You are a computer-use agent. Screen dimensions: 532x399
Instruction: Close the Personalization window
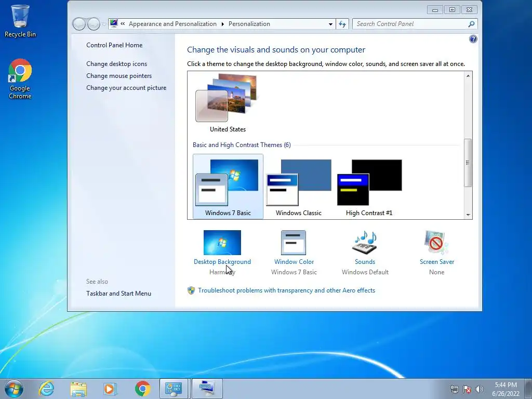point(469,10)
